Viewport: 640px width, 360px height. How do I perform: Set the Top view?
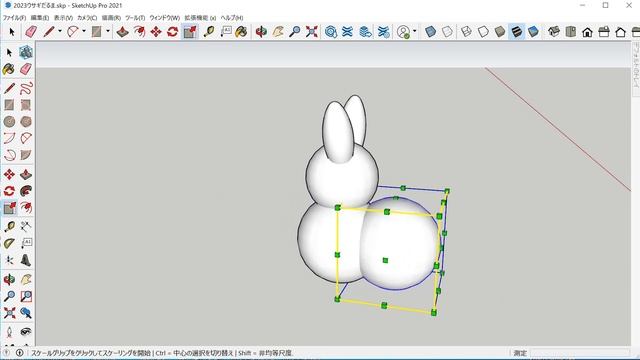point(571,32)
